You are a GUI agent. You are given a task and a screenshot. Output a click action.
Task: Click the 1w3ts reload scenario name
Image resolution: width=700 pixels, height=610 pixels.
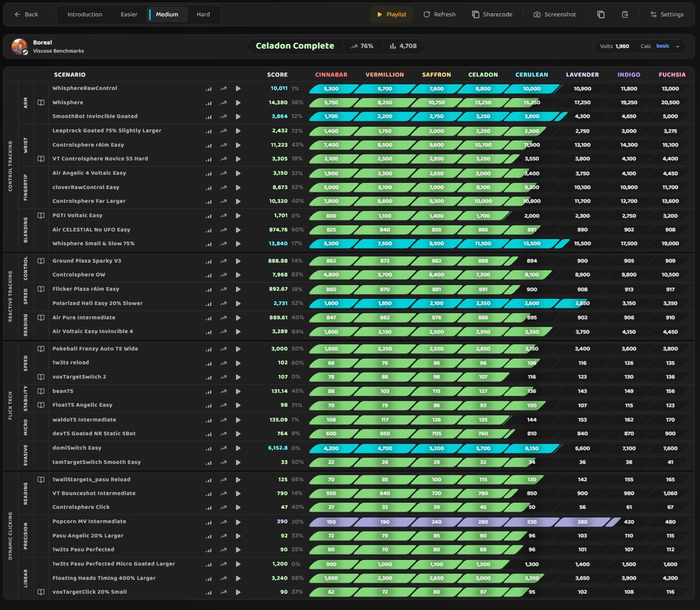[x=71, y=363]
